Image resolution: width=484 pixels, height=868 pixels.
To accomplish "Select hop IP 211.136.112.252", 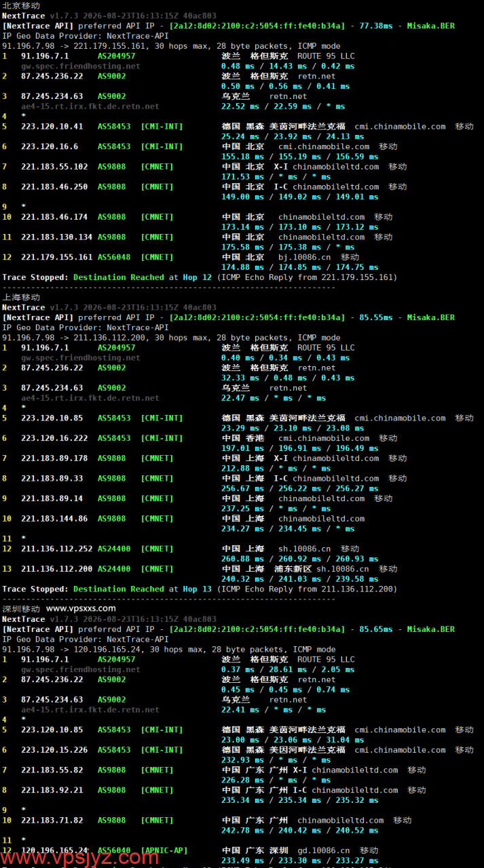I will pyautogui.click(x=57, y=549).
